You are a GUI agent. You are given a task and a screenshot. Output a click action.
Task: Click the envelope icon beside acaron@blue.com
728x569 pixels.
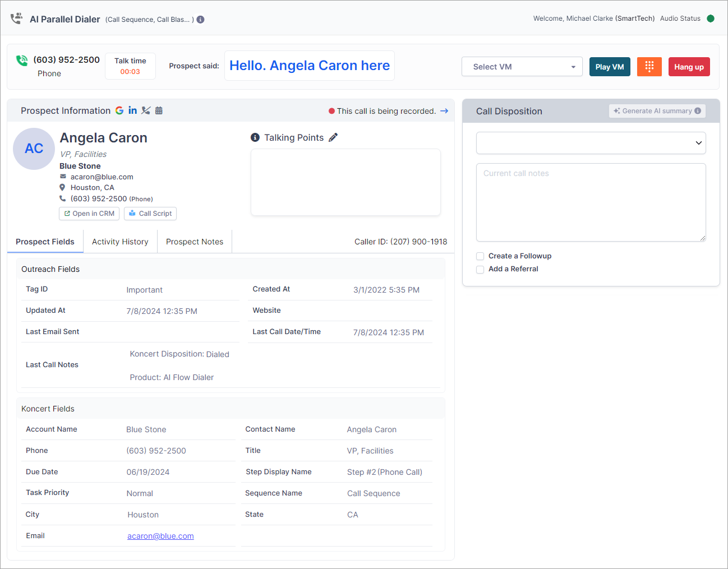[63, 177]
